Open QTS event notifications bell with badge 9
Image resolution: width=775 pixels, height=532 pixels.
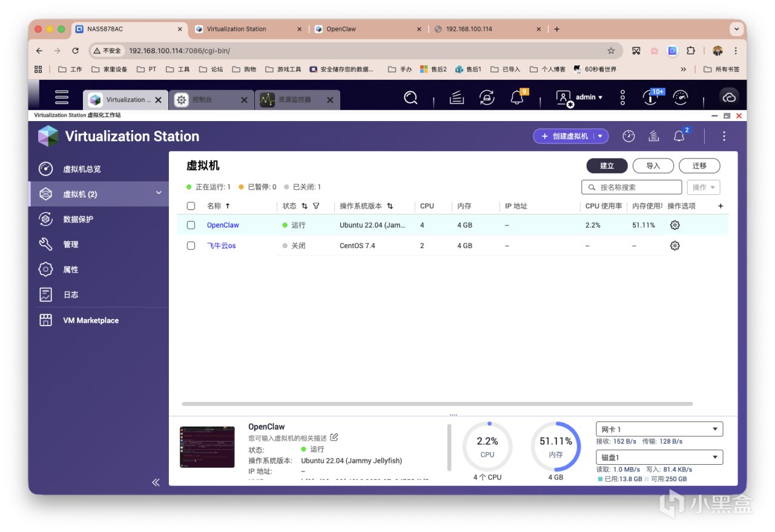[x=518, y=97]
